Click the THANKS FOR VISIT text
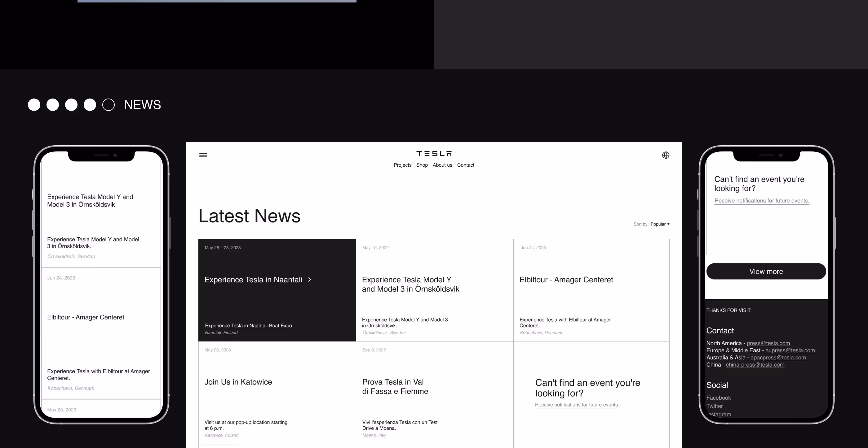The height and width of the screenshot is (448, 868). pos(728,310)
